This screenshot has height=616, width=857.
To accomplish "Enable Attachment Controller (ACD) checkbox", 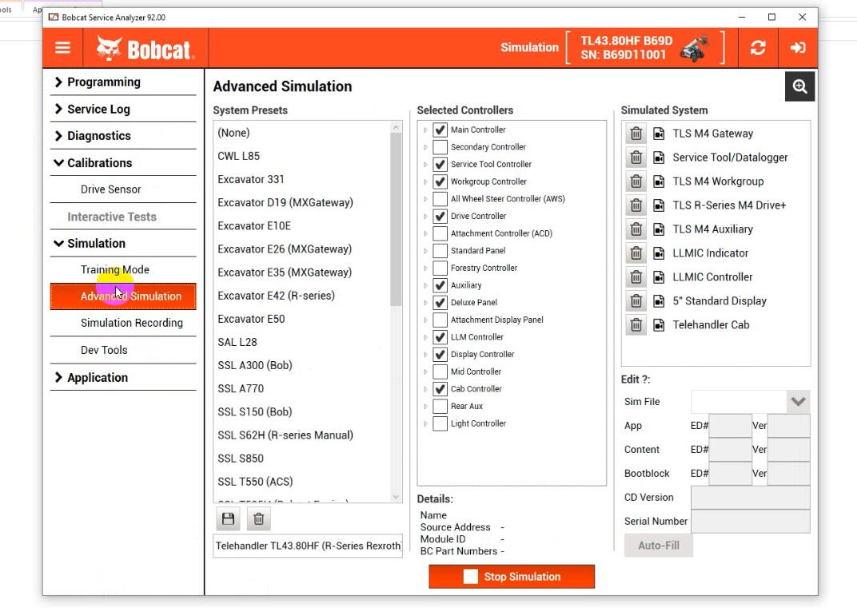I will pos(440,234).
